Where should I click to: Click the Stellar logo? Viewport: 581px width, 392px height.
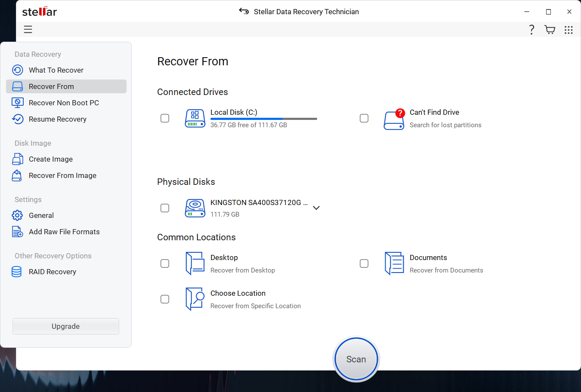click(x=40, y=11)
